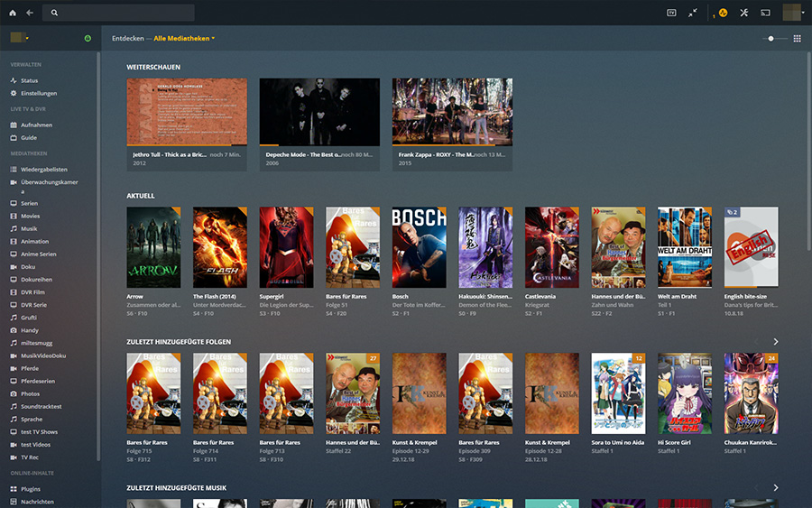The image size is (812, 508).
Task: Click the DVR Serie icon
Action: 14,305
